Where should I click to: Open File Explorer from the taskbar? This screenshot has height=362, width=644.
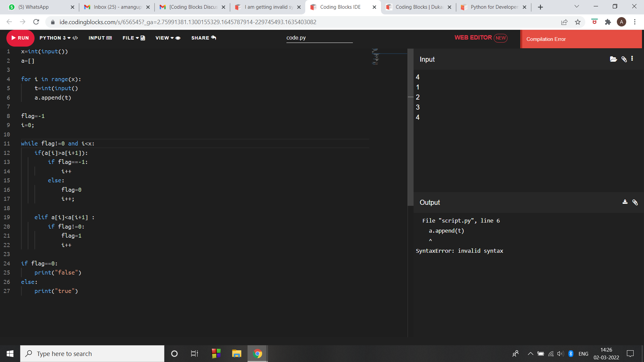coord(236,354)
